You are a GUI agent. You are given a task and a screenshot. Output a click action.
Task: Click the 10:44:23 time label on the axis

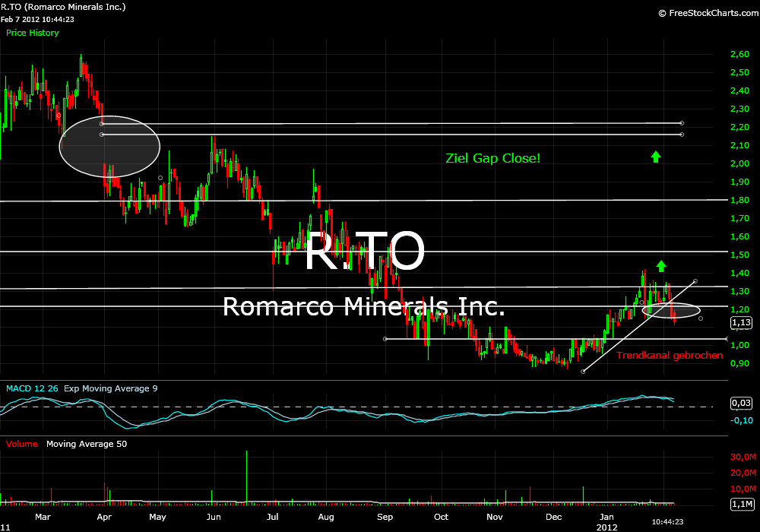click(667, 522)
